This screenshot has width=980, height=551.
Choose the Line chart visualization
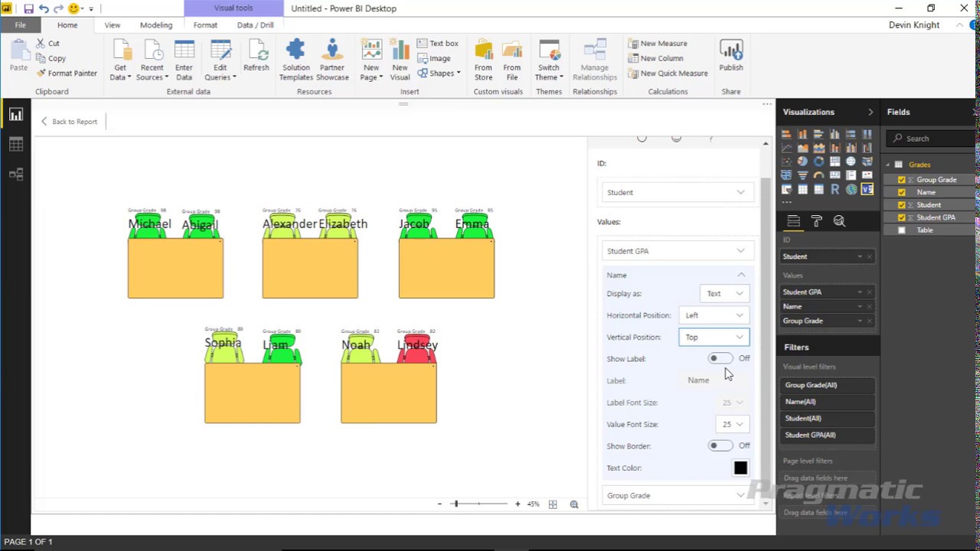pyautogui.click(x=786, y=147)
